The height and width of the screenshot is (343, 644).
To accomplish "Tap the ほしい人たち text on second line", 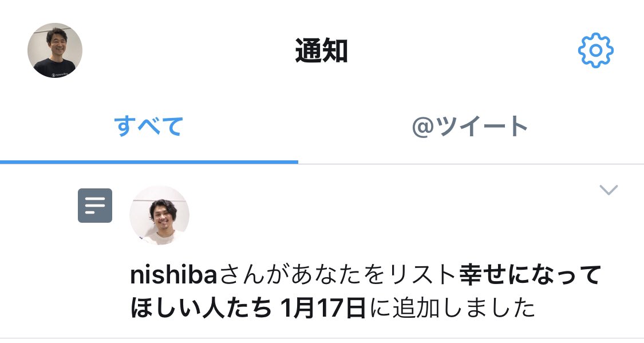I will coord(201,308).
